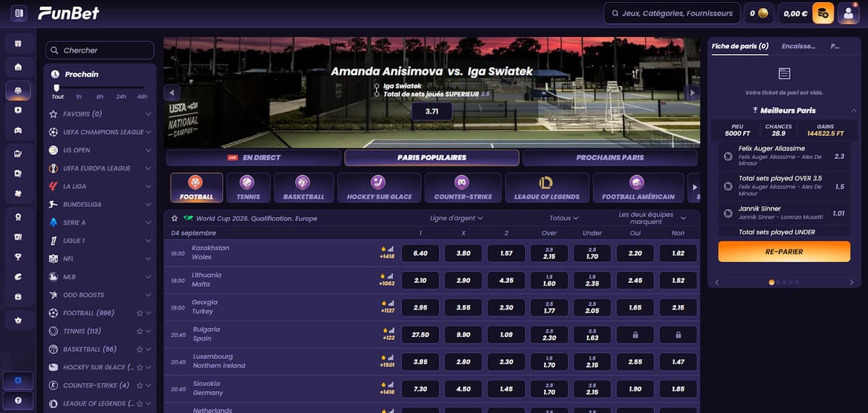Go to next Meilleurs Paris slide arrow
Viewport: 868px width, 413px height.
851,282
